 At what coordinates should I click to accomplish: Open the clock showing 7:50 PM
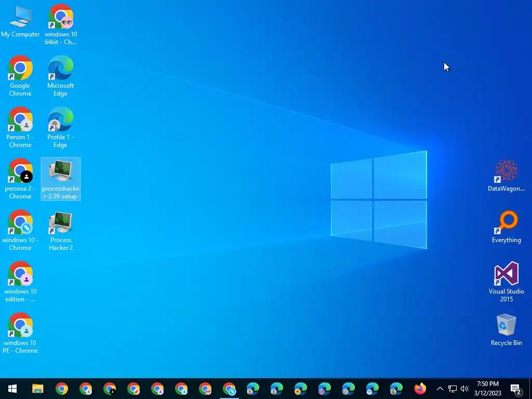(487, 389)
